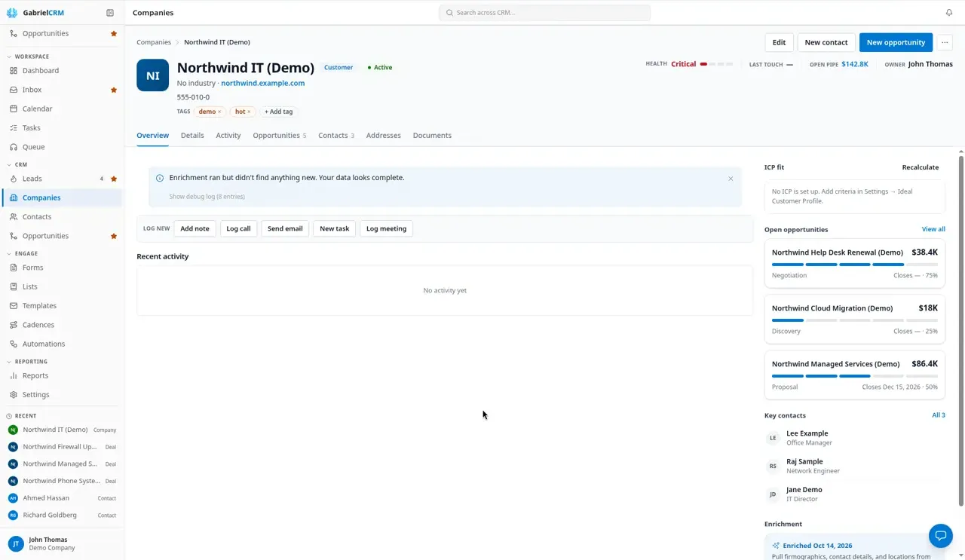Click the Calendar sidebar icon
The image size is (965, 560).
point(14,109)
